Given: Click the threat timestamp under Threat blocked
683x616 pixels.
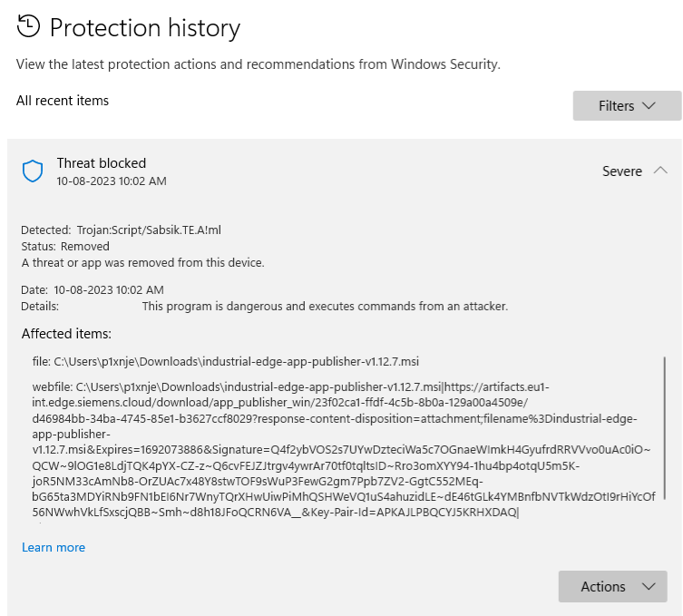Looking at the screenshot, I should coord(112,181).
